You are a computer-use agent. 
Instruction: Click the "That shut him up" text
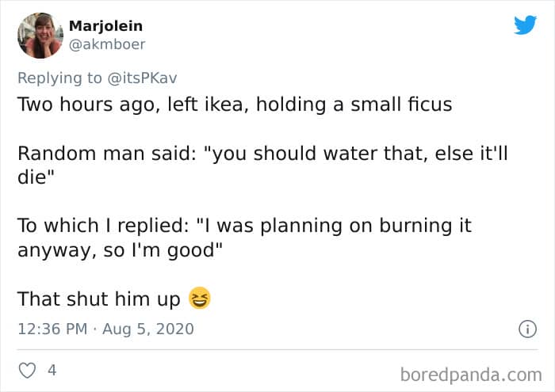coord(99,299)
